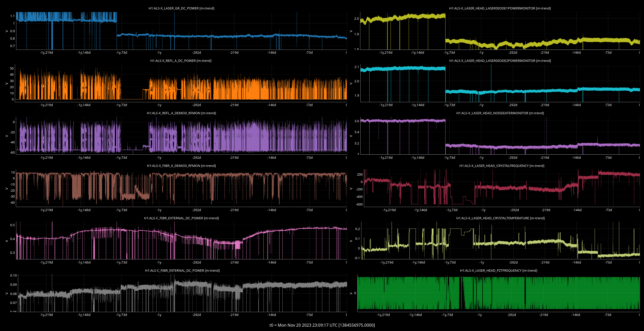Click the H1:ALS-C_FIBR_INTERNAL_DC_POWER plot title
This screenshot has height=331, width=644.
point(182,271)
